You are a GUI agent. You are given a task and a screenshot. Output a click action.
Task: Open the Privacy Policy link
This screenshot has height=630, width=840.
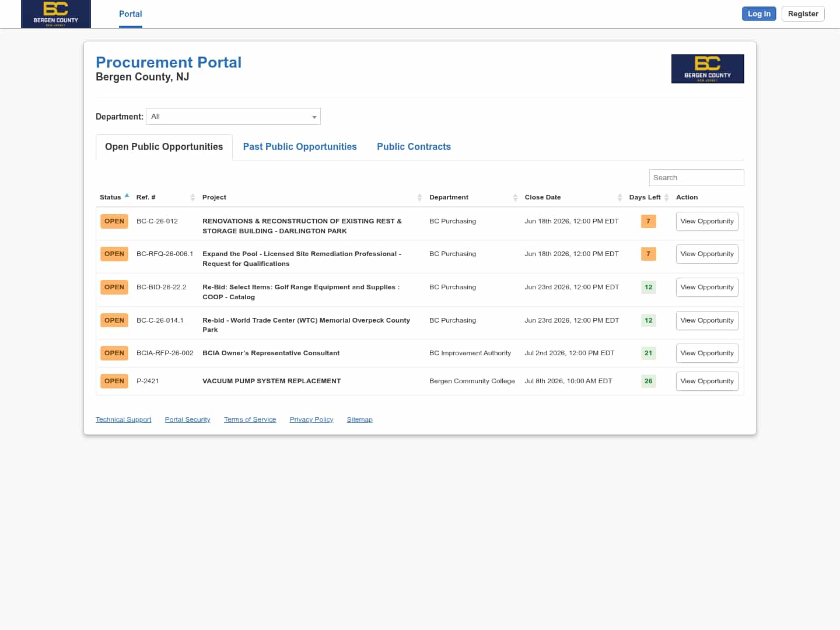(311, 419)
